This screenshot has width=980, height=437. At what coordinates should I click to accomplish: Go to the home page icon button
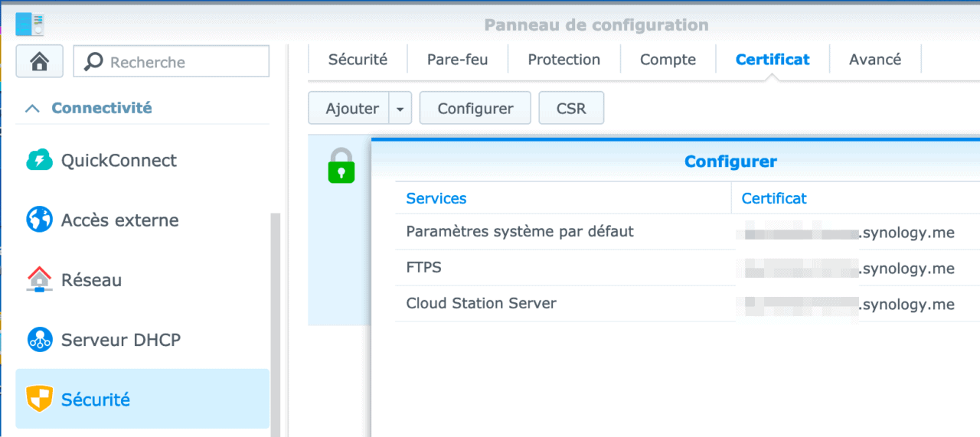click(39, 61)
